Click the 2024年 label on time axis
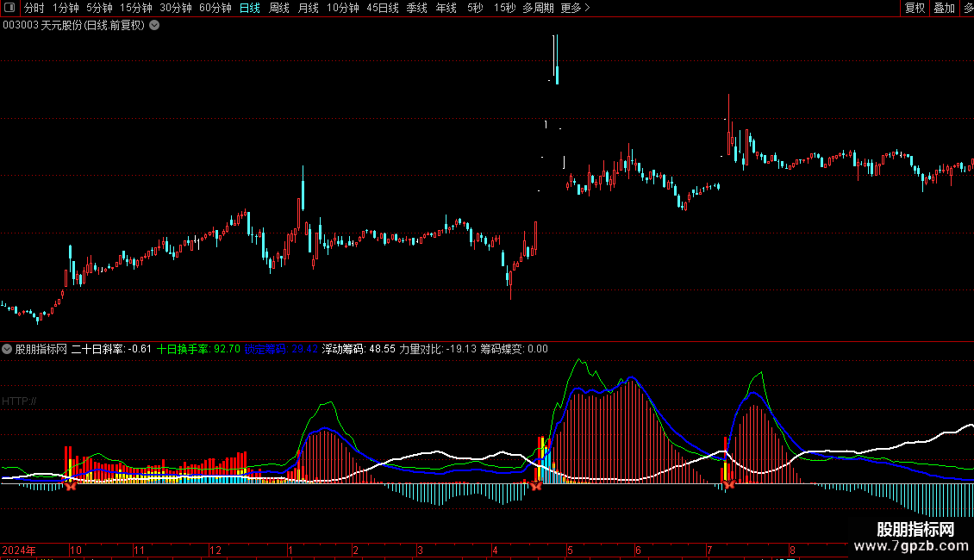This screenshot has width=974, height=560. (x=19, y=550)
